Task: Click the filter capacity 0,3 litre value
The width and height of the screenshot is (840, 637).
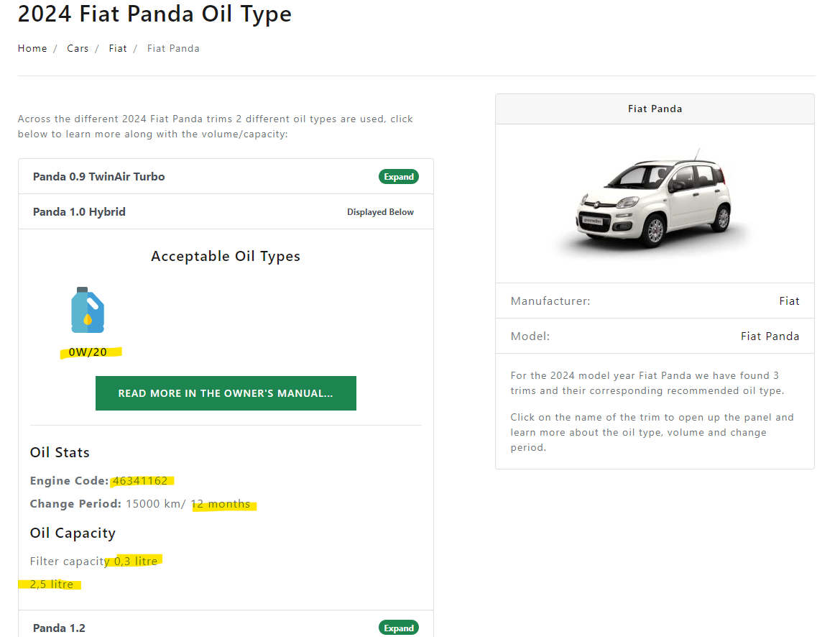Action: pyautogui.click(x=136, y=561)
